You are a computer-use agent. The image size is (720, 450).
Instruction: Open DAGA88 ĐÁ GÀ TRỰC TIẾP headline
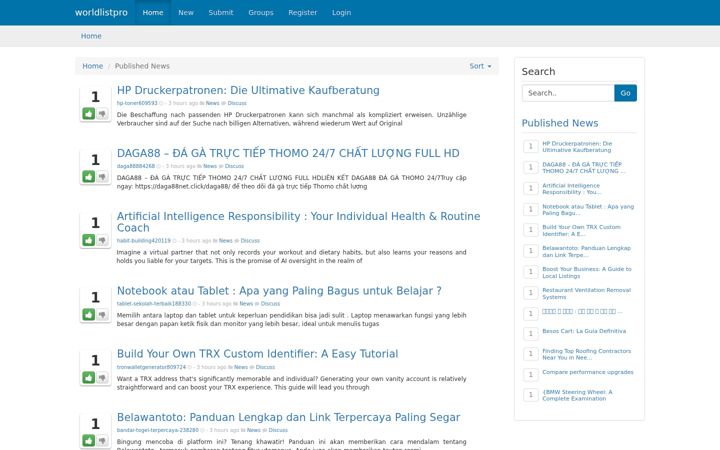pos(288,153)
